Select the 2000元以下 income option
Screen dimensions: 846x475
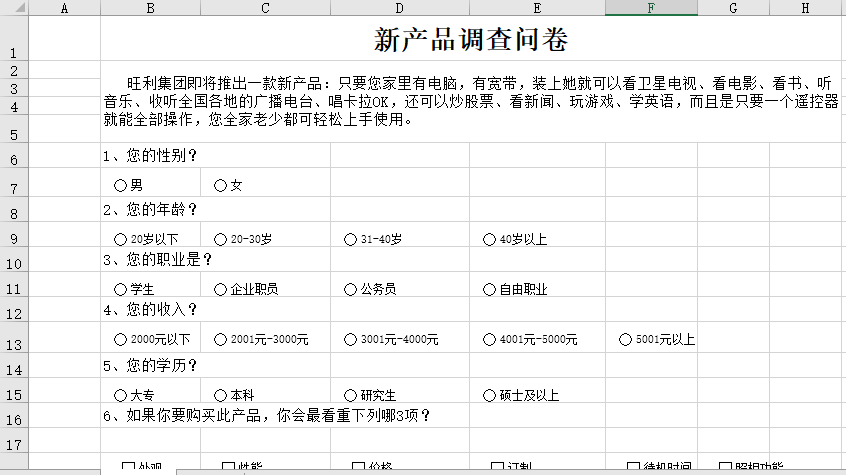pos(121,339)
